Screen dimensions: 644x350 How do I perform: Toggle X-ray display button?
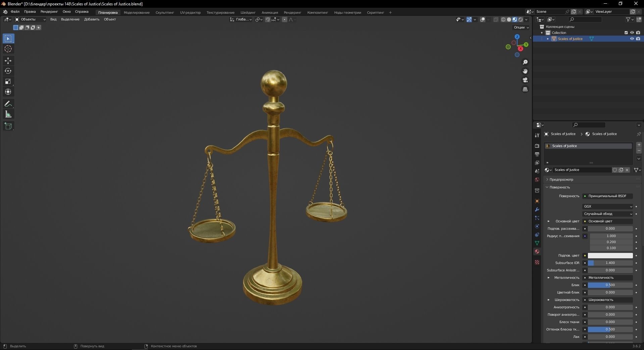coord(496,19)
